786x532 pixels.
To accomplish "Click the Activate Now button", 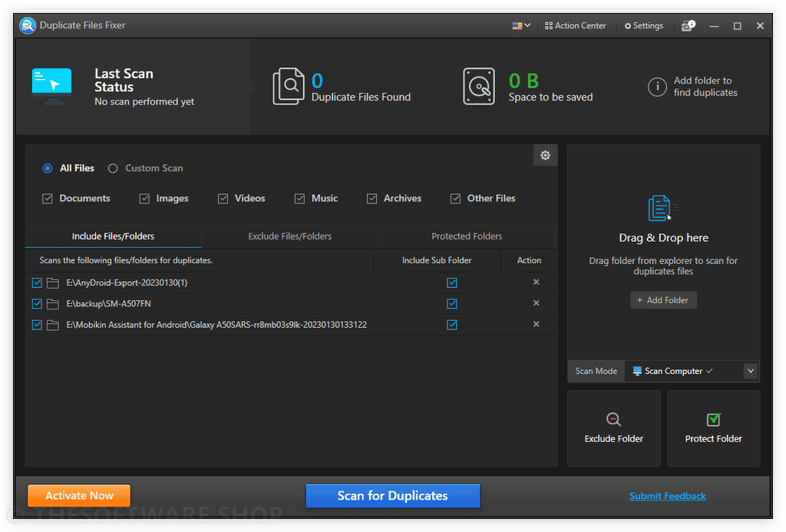I will coord(79,496).
